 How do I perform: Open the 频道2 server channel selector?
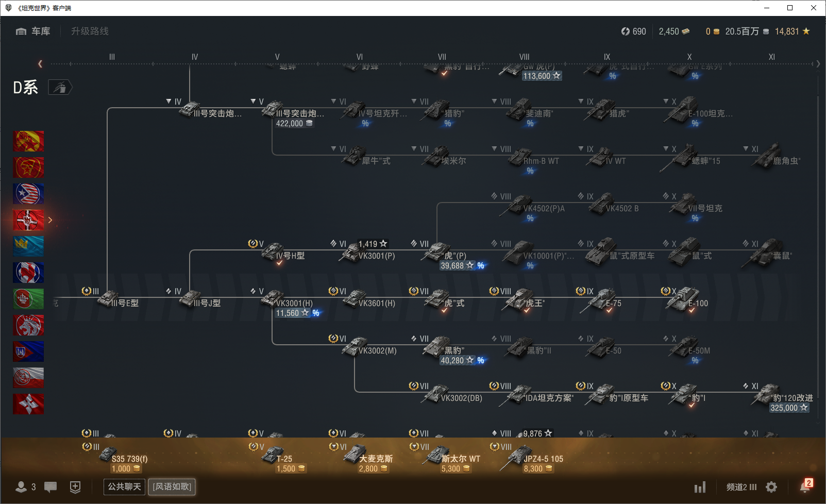tap(741, 487)
